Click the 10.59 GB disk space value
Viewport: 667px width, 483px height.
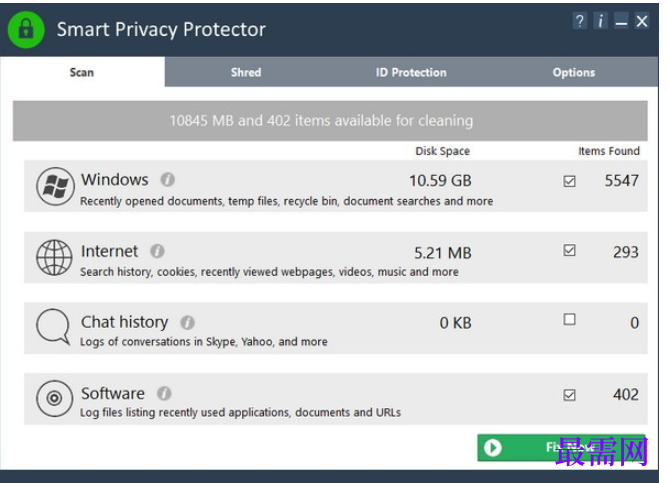point(440,180)
